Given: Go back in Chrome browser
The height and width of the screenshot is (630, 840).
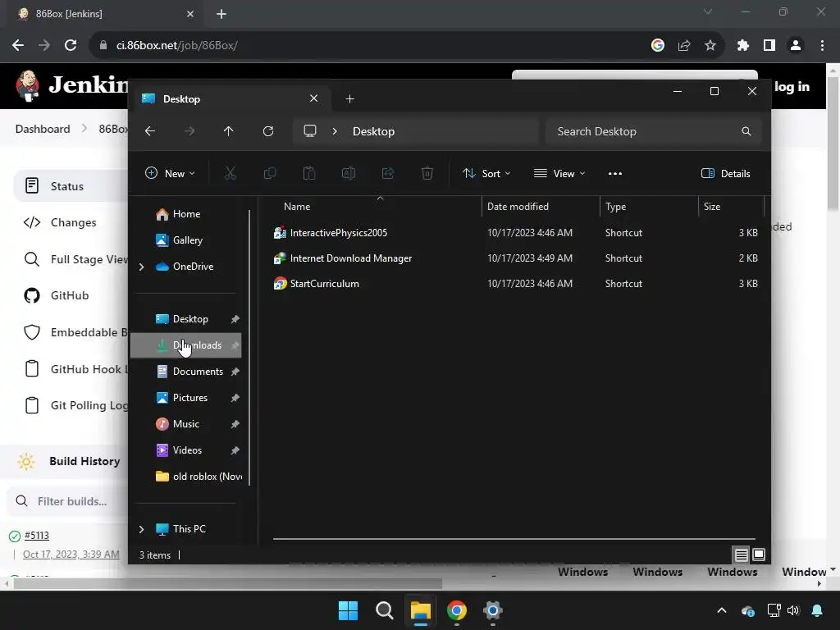Looking at the screenshot, I should [18, 46].
